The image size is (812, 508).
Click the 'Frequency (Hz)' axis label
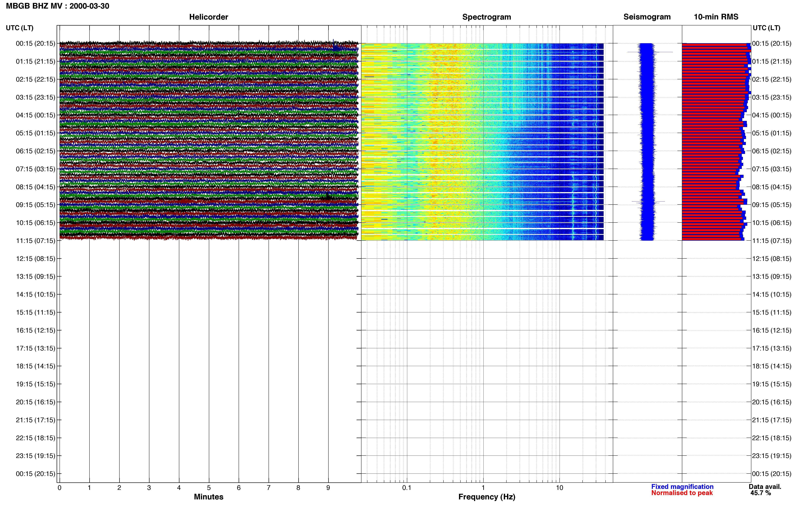tap(487, 497)
